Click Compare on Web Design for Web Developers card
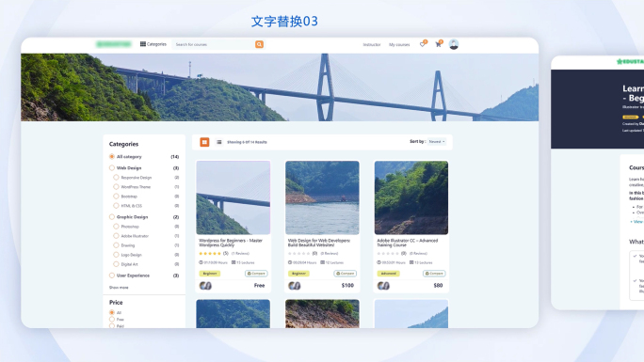Viewport: 644px width, 362px height. [346, 274]
